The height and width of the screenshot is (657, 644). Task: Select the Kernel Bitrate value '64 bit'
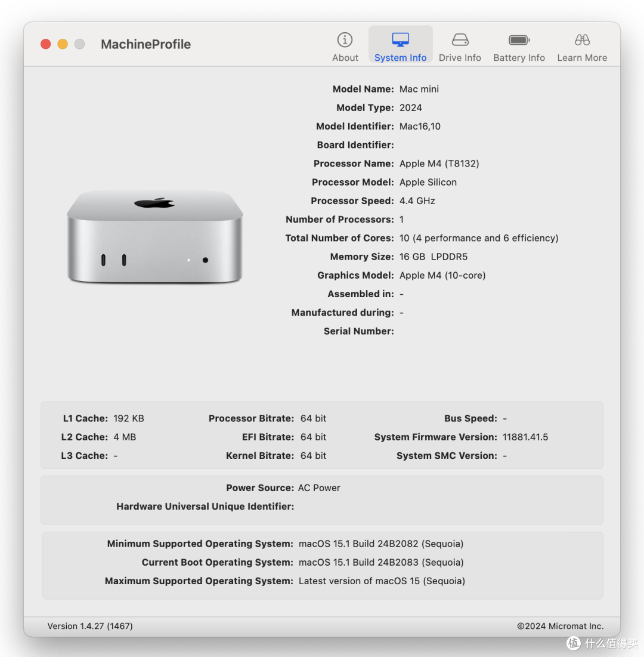313,455
